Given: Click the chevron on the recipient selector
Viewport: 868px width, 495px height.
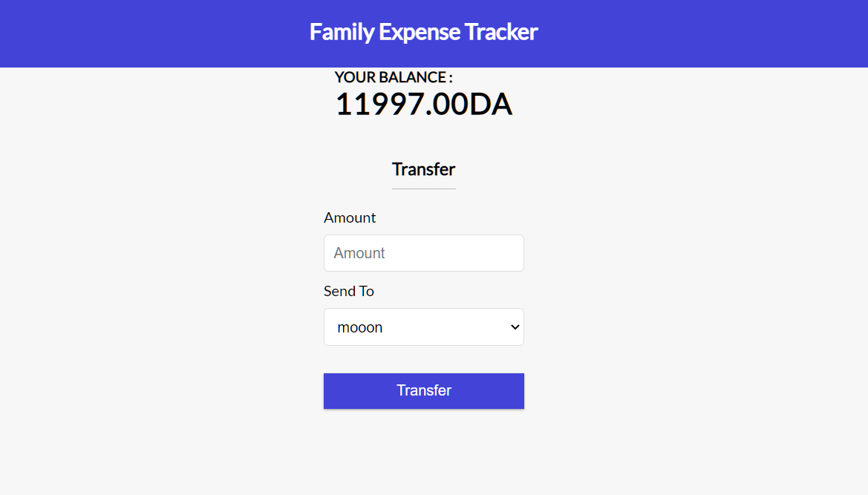Looking at the screenshot, I should [x=513, y=327].
